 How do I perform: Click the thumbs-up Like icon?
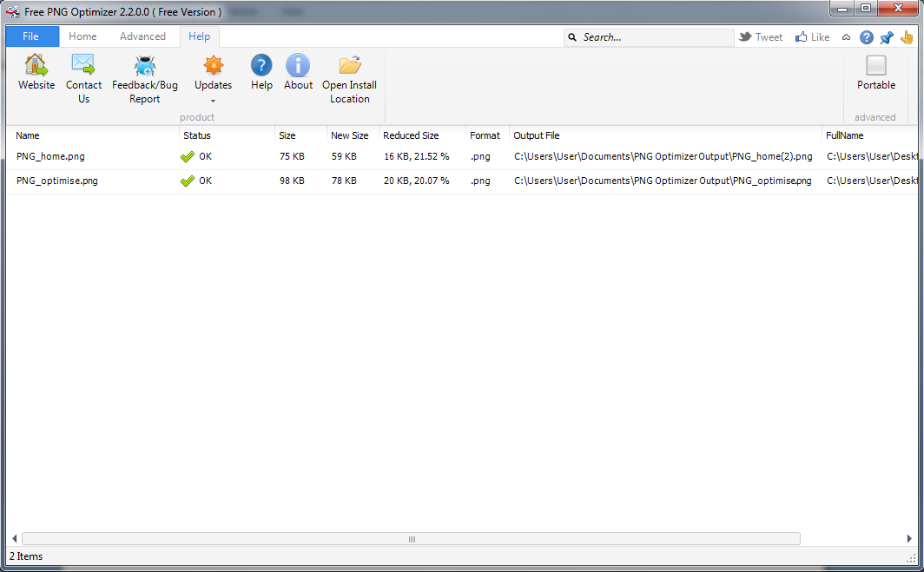pyautogui.click(x=801, y=37)
